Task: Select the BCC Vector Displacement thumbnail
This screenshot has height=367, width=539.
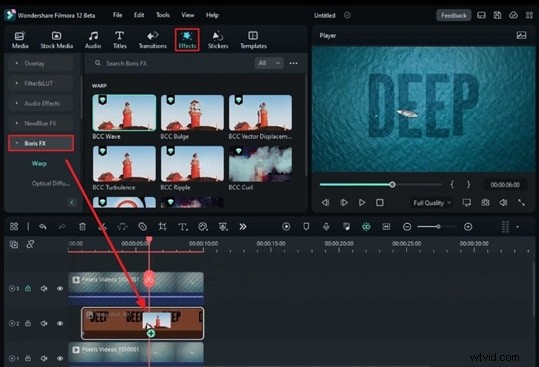Action: 260,113
